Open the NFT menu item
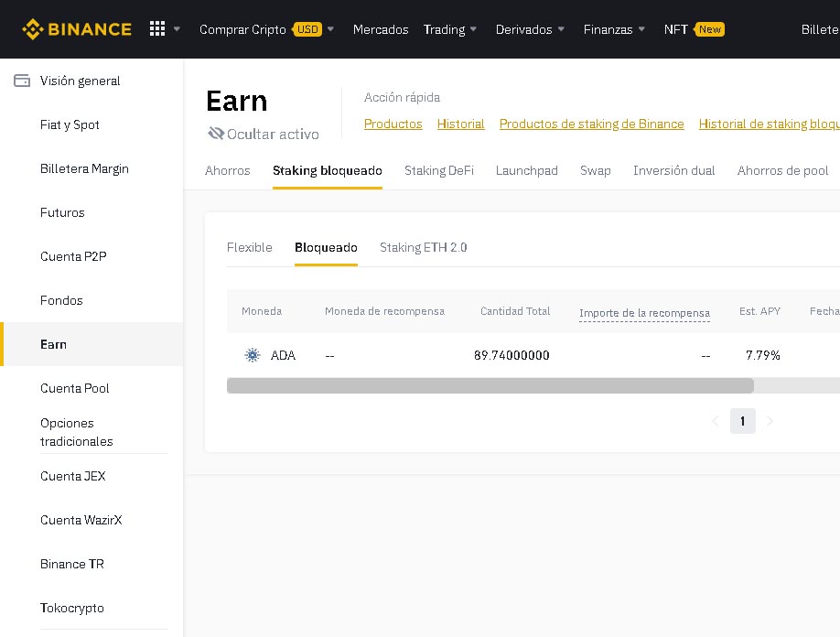 (694, 29)
